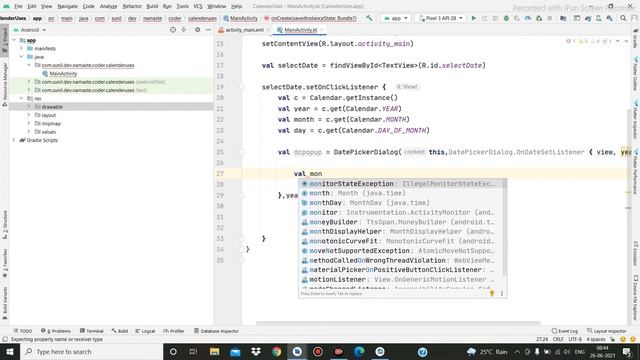Click the Windows Start button
The width and height of the screenshot is (640, 360).
[x=10, y=351]
